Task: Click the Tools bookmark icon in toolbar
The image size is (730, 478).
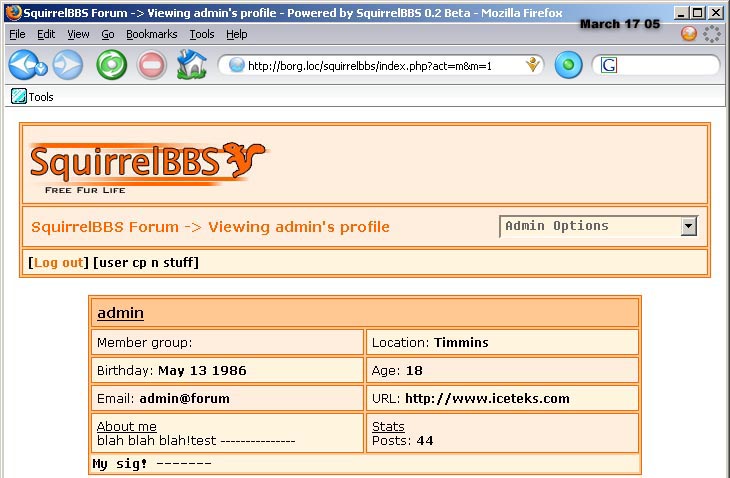Action: (19, 96)
